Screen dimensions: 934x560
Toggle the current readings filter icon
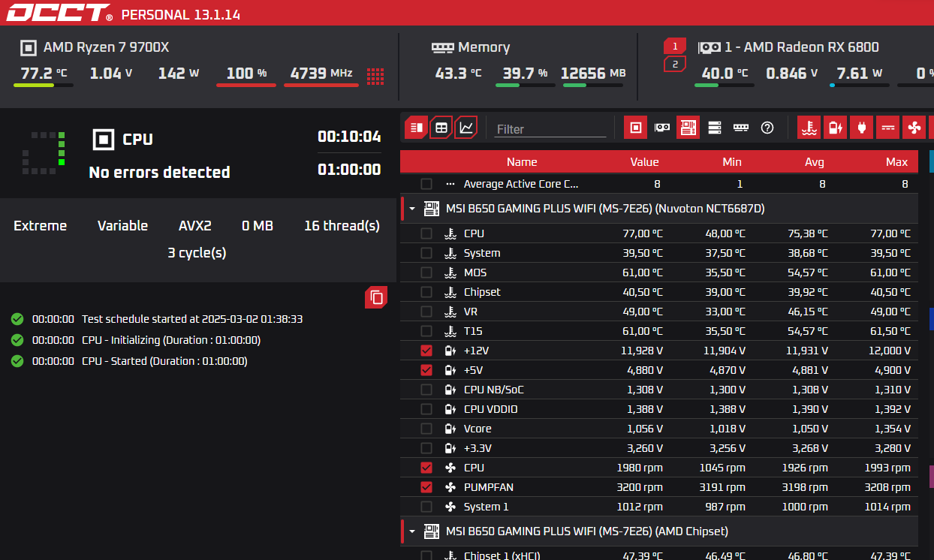click(x=888, y=128)
